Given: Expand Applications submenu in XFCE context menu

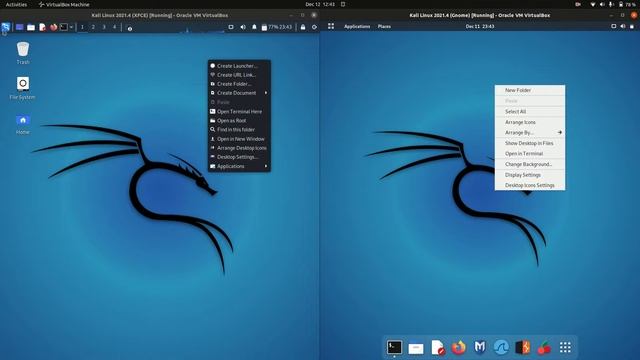Looking at the screenshot, I should click(239, 167).
